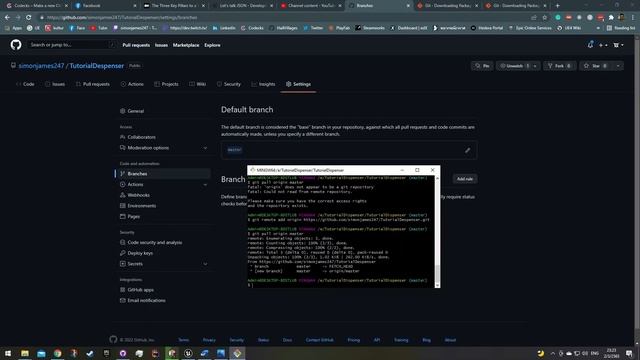Open File Explorer from the taskbar
This screenshot has width=640, height=360.
pyautogui.click(x=25, y=353)
